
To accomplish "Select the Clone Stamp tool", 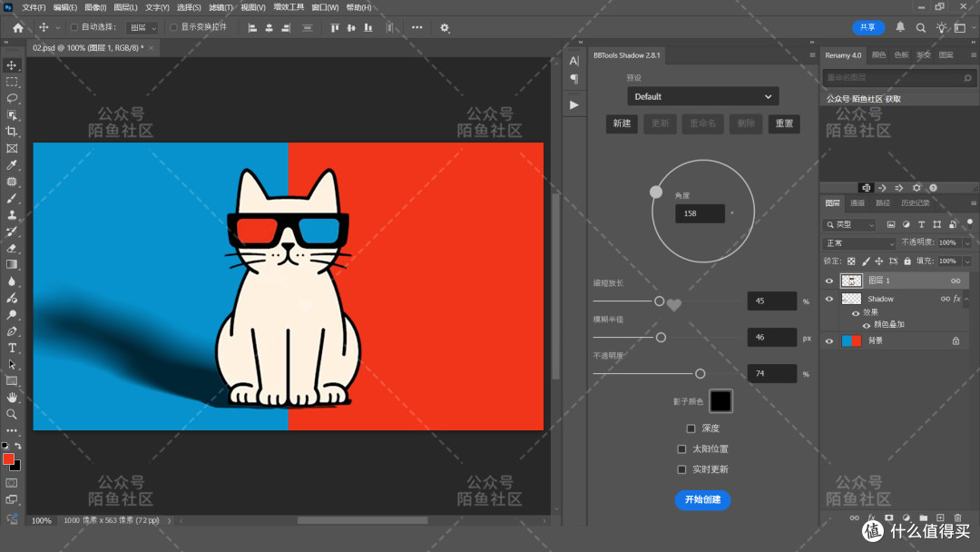I will tap(12, 214).
